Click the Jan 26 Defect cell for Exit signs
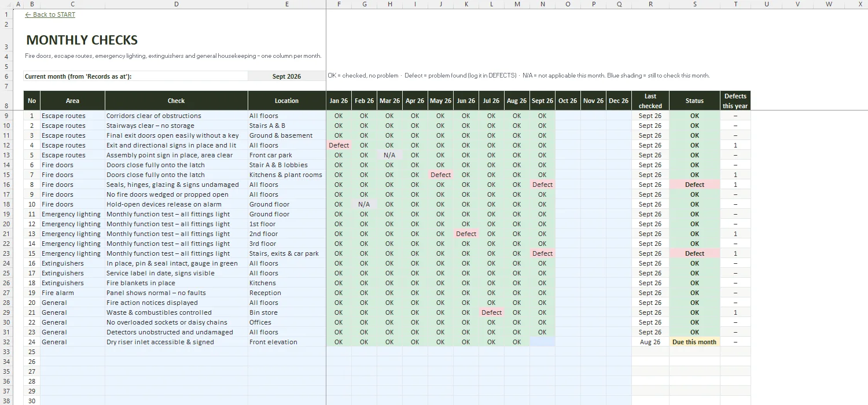The height and width of the screenshot is (405, 868). point(339,145)
